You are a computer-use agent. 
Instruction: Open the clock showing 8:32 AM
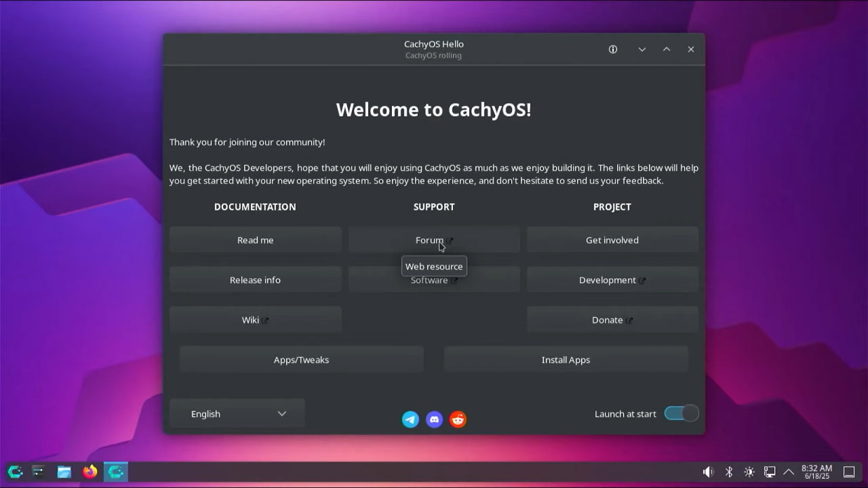tap(816, 472)
